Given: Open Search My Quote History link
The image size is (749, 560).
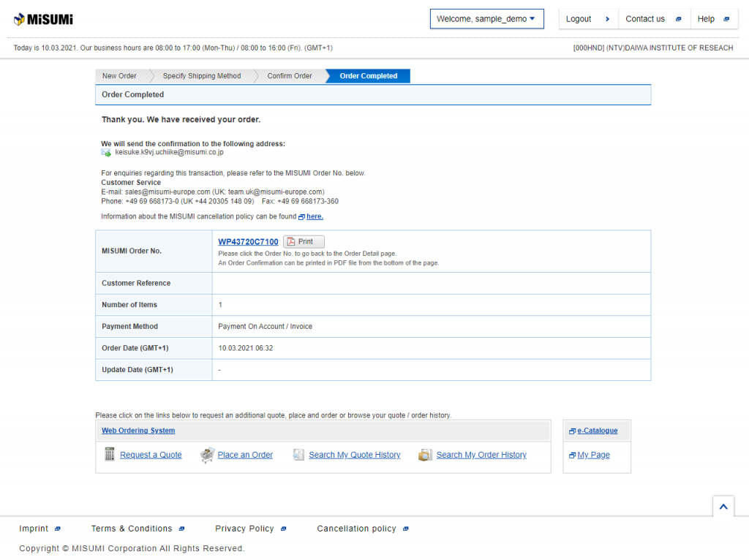Looking at the screenshot, I should click(355, 455).
